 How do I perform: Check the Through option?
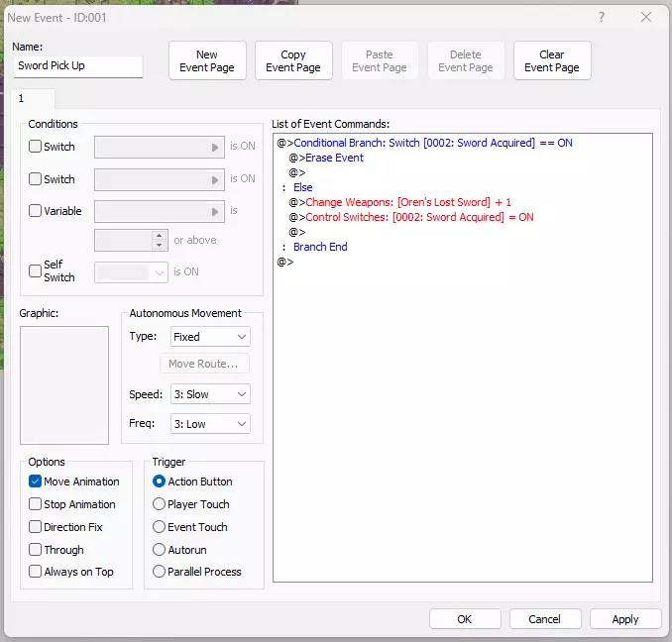36,550
